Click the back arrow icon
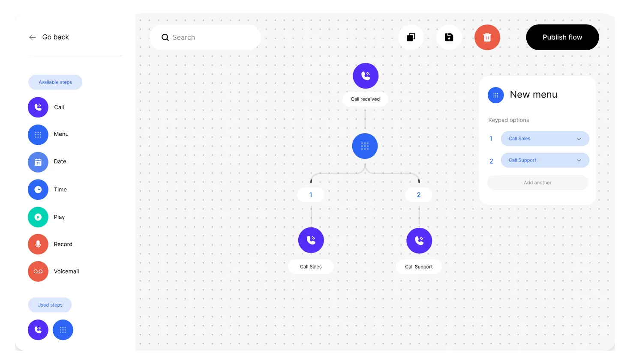This screenshot has height=364, width=630. [33, 37]
